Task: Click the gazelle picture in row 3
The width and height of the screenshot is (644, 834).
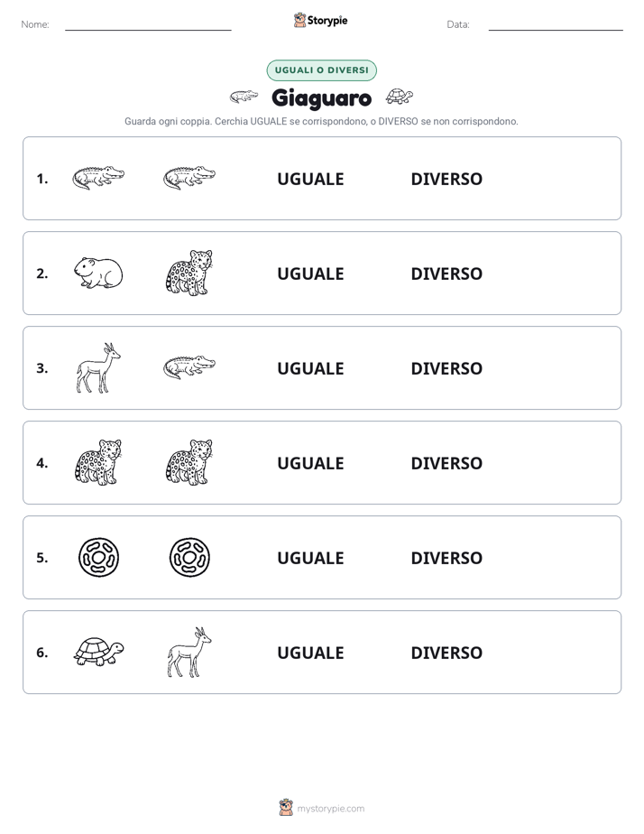Action: pyautogui.click(x=98, y=368)
